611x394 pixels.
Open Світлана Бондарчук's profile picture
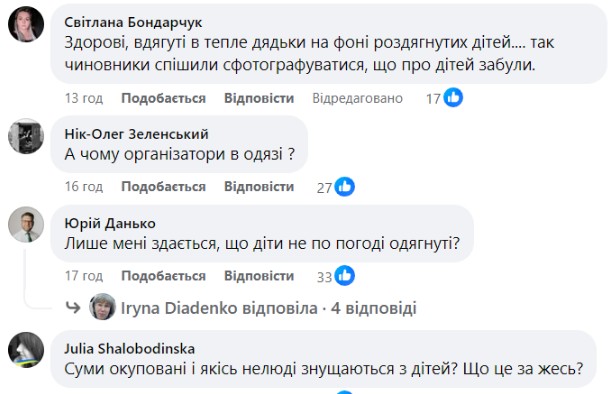26,24
